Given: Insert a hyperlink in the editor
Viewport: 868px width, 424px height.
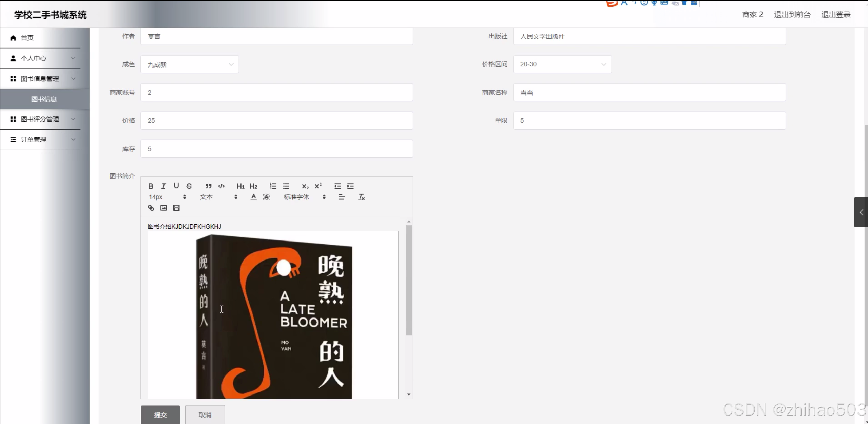Looking at the screenshot, I should pos(151,208).
